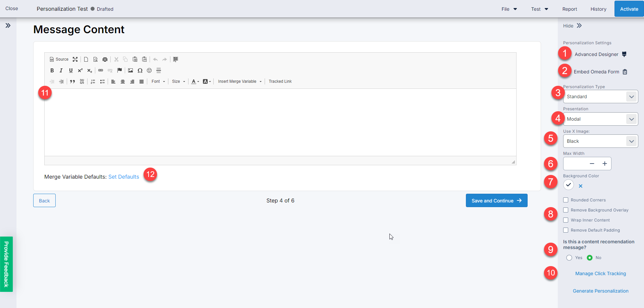
Task: Enable the Rounded Corners checkbox
Action: 566,200
